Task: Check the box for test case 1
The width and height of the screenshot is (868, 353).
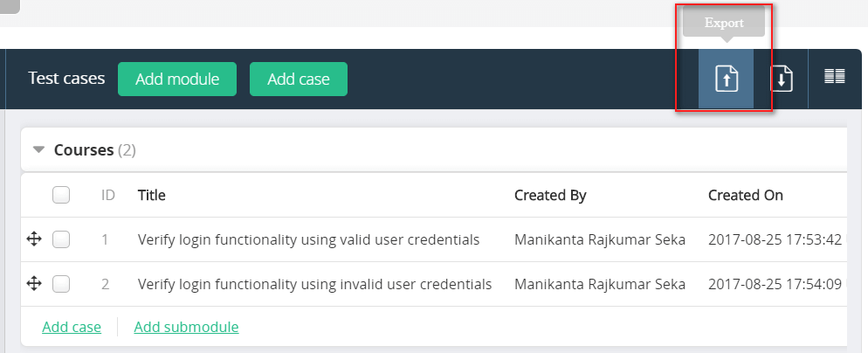Action: tap(61, 239)
